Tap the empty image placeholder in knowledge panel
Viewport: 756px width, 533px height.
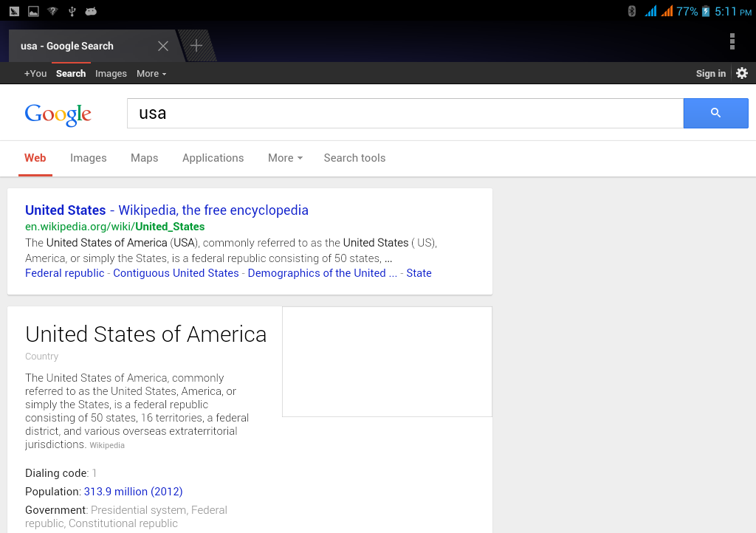(387, 362)
